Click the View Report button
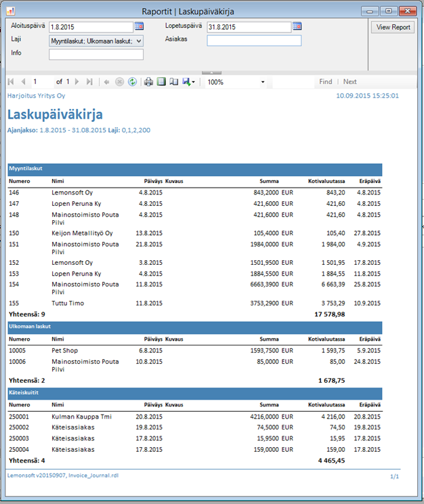The width and height of the screenshot is (424, 504). pos(393,27)
